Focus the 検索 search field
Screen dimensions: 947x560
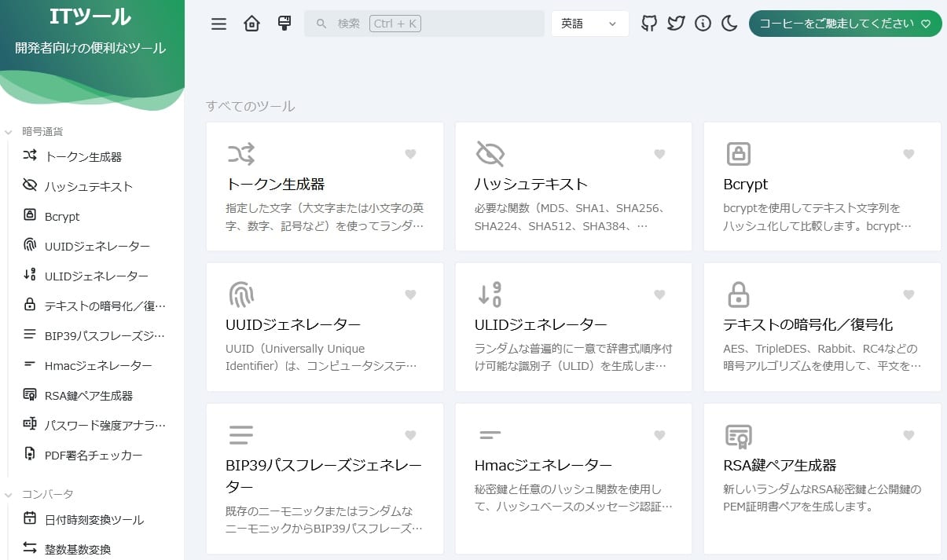click(x=424, y=24)
